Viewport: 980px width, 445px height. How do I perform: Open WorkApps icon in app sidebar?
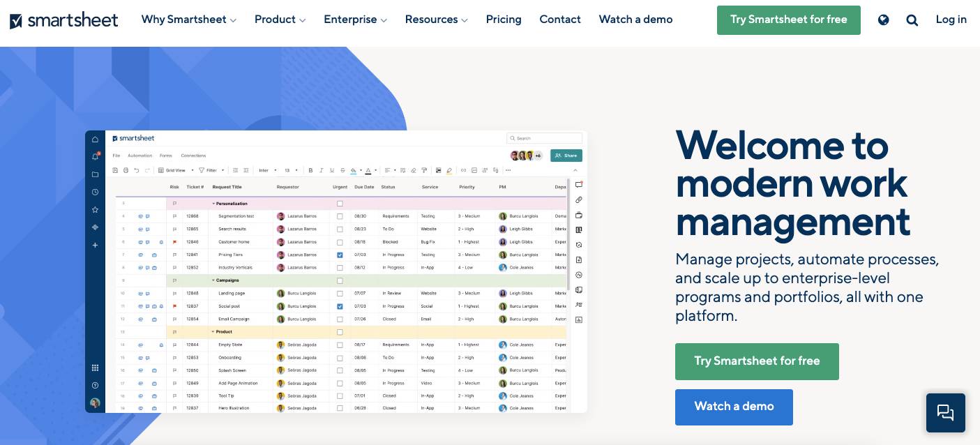click(x=96, y=227)
